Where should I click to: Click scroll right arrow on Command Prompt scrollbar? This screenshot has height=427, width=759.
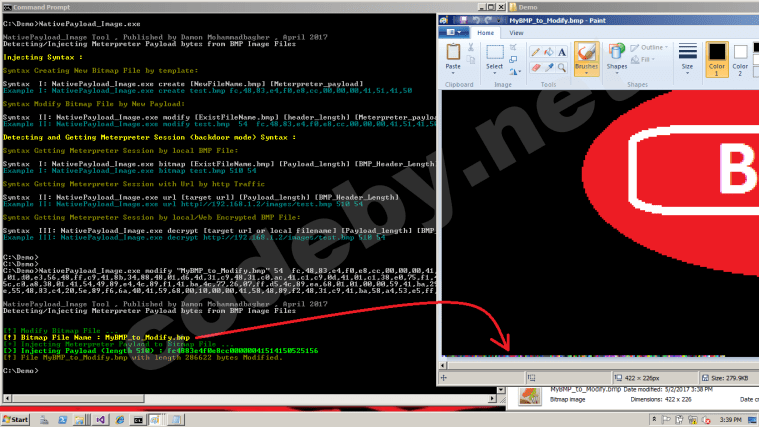[492, 398]
